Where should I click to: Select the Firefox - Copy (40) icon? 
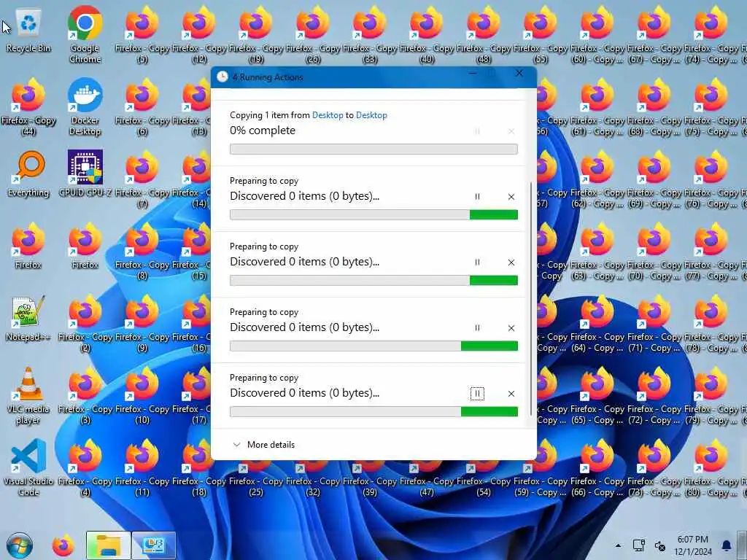pos(426,34)
